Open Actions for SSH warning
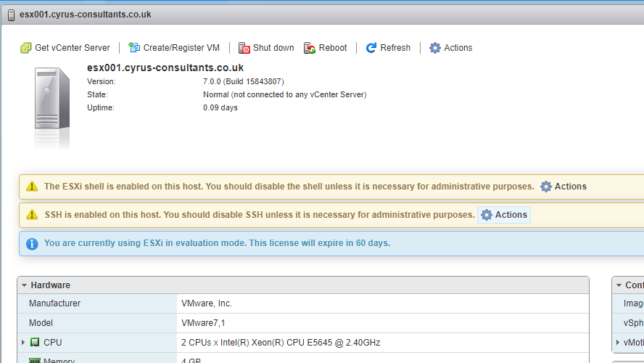Viewport: 644px width, 363px height. pyautogui.click(x=504, y=215)
